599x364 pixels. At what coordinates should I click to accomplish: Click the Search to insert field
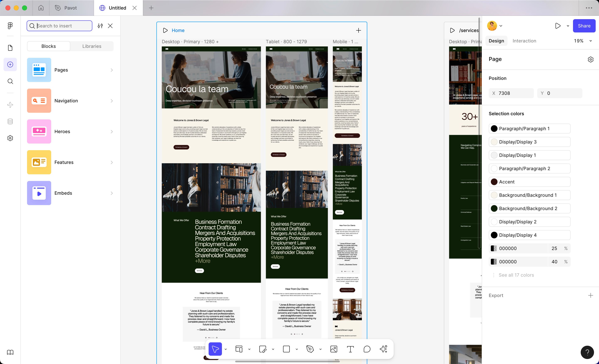59,26
